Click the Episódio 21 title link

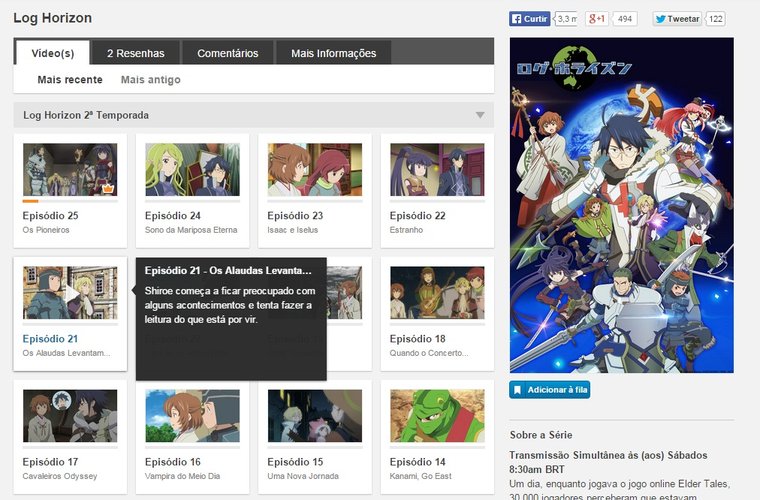click(x=50, y=339)
